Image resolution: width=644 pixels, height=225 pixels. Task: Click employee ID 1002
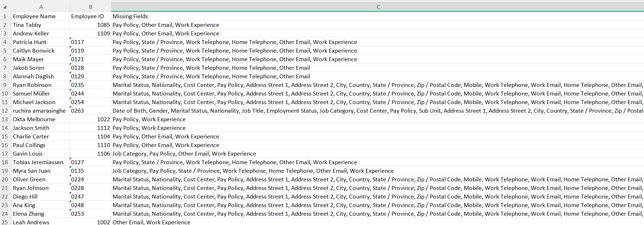[90, 222]
